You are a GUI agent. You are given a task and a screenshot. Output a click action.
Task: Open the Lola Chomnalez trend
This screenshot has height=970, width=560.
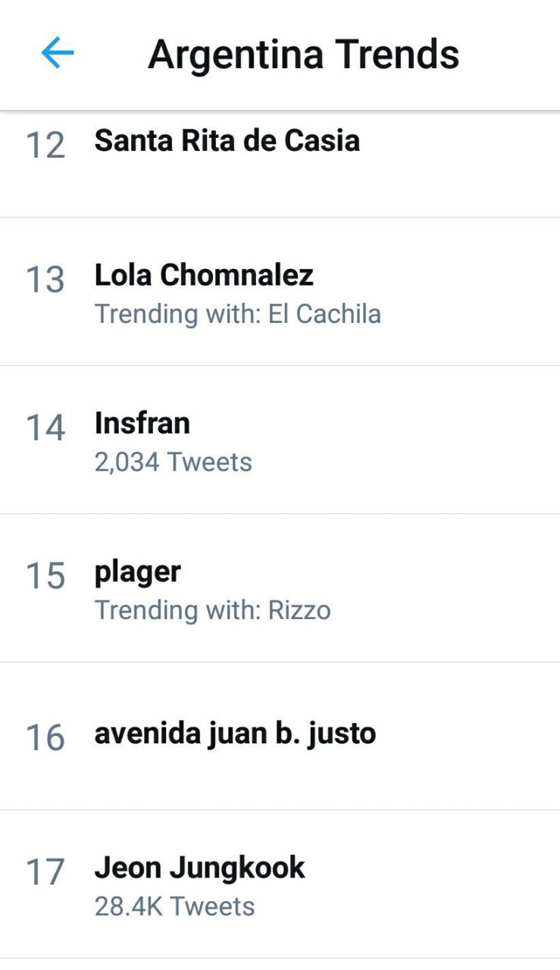(x=204, y=275)
